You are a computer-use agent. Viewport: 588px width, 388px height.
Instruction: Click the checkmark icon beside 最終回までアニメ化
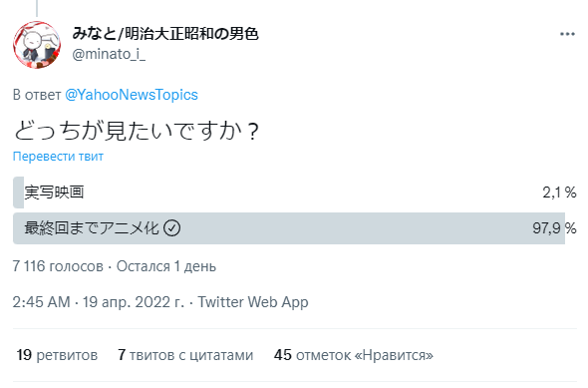click(172, 227)
